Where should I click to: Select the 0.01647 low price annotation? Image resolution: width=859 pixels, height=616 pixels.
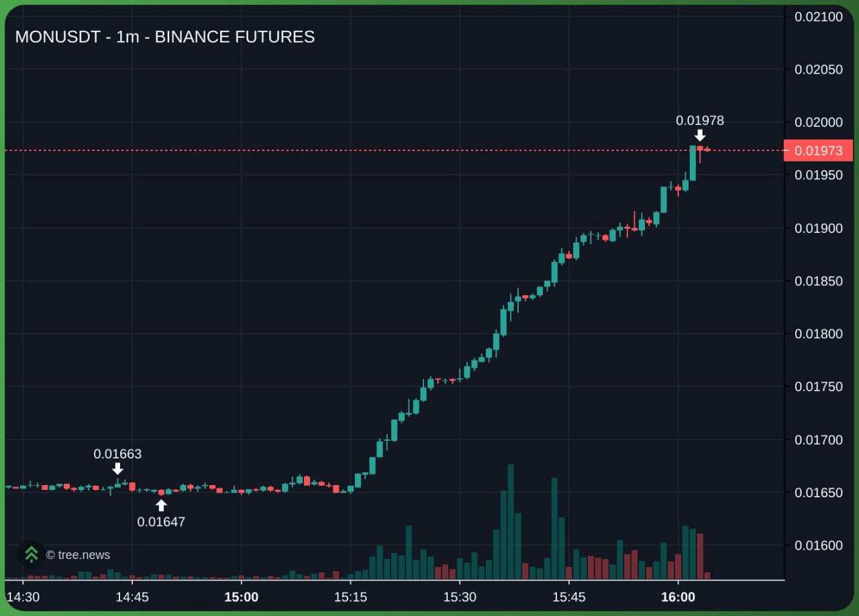pos(161,521)
